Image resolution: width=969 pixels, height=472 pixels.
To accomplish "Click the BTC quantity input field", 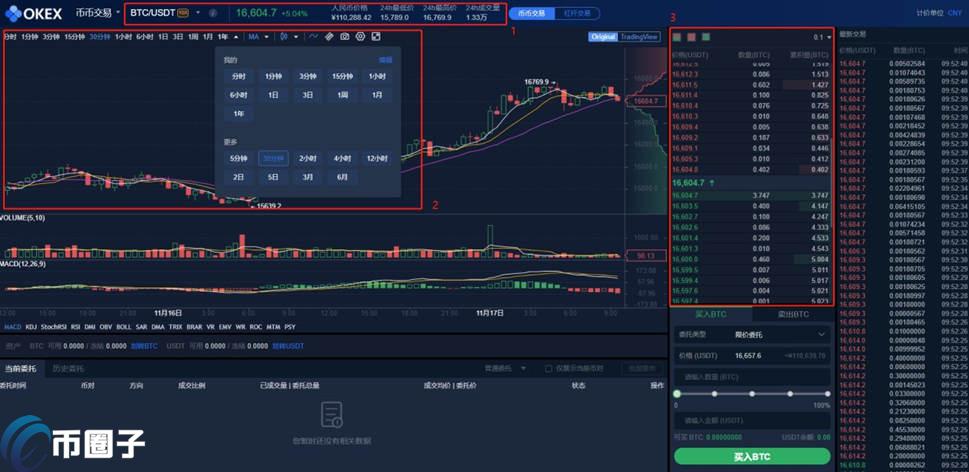I will 752,377.
